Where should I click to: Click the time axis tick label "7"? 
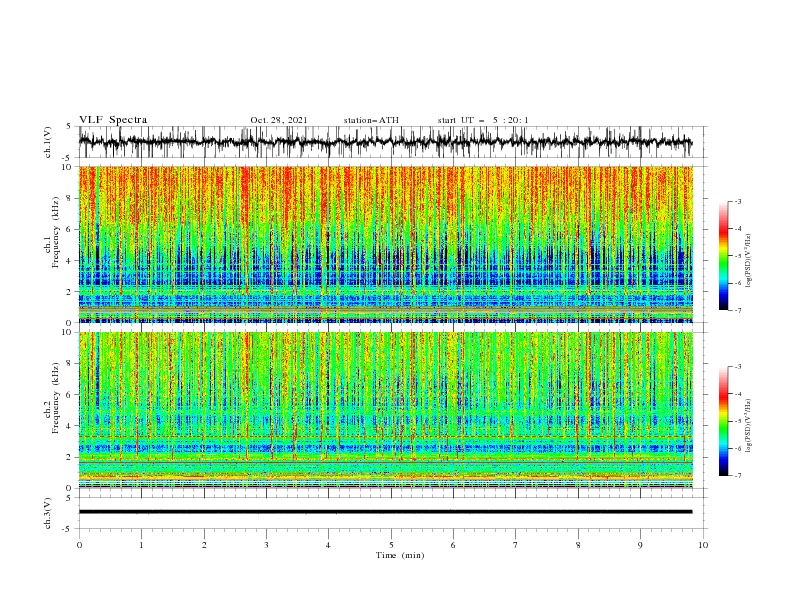coord(516,545)
